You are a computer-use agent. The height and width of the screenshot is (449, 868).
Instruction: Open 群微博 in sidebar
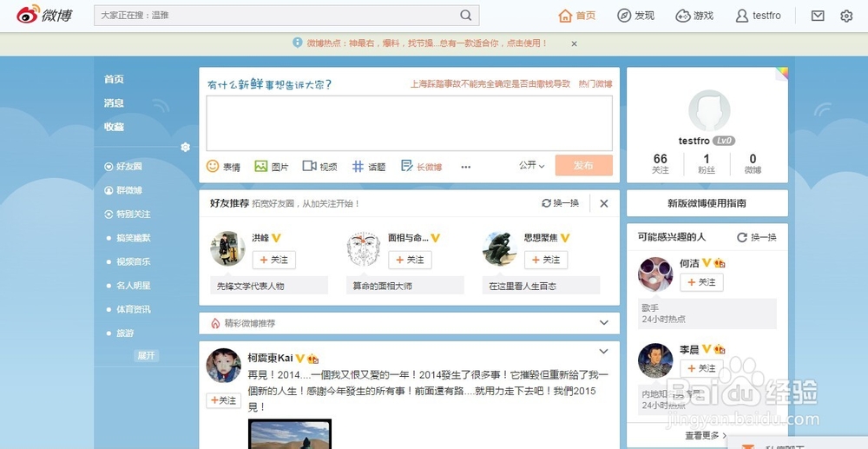[123, 190]
